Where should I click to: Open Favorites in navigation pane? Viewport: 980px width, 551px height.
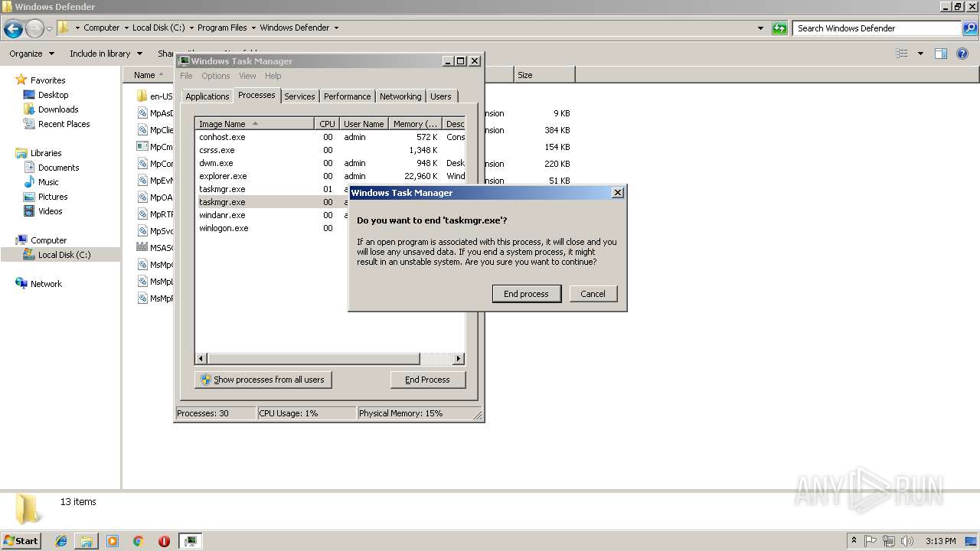click(x=47, y=80)
